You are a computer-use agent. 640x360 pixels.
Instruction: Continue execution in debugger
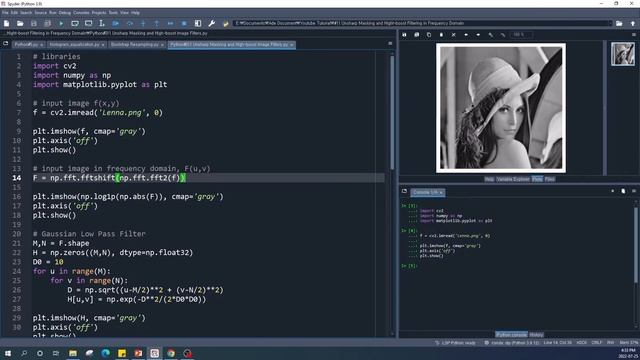click(170, 24)
